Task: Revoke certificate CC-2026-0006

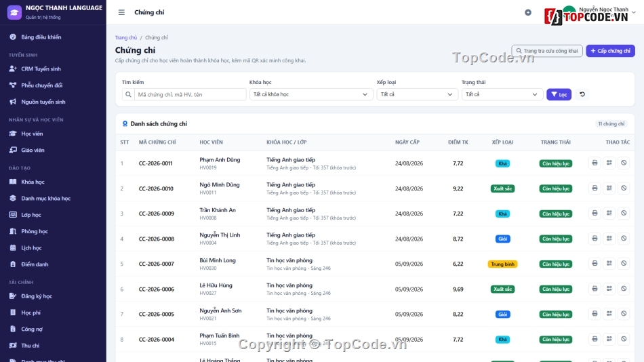Action: [624, 289]
